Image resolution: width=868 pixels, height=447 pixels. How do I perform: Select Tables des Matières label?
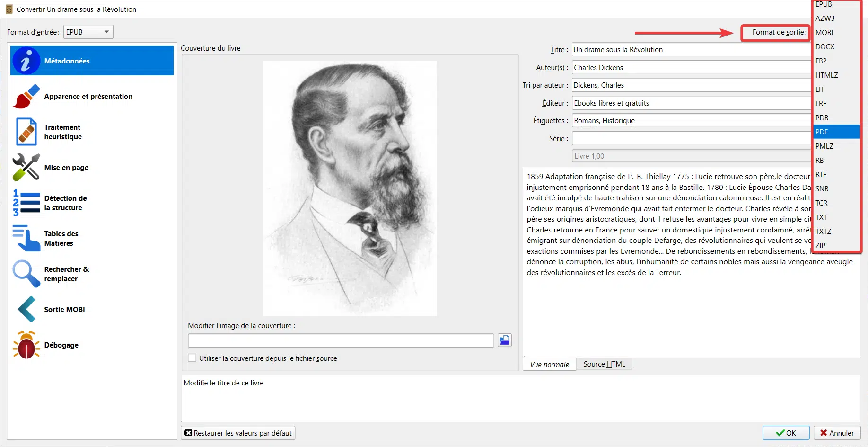coord(61,239)
